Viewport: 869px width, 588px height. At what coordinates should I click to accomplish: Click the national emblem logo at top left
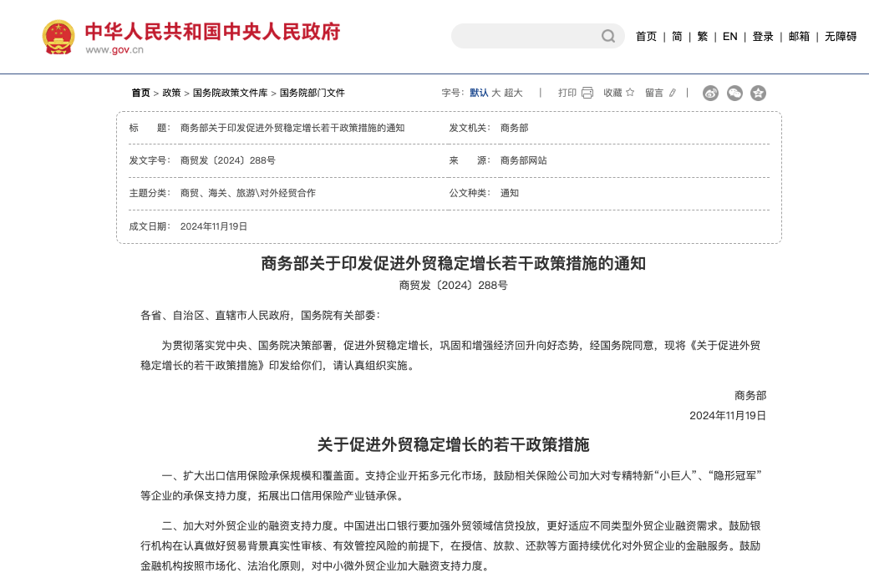coord(57,36)
